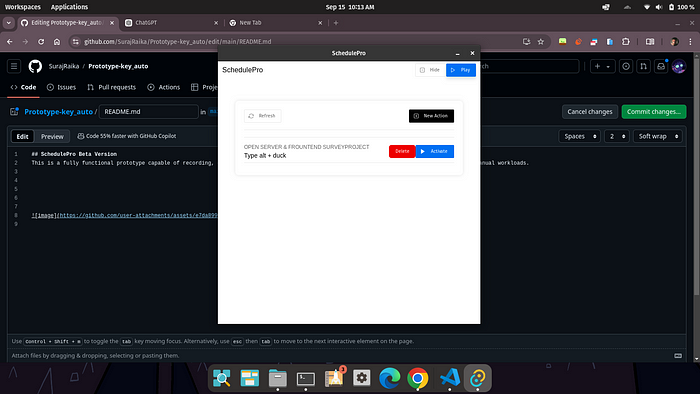700x394 pixels.
Task: Open the search magnifier dock icon
Action: click(222, 378)
